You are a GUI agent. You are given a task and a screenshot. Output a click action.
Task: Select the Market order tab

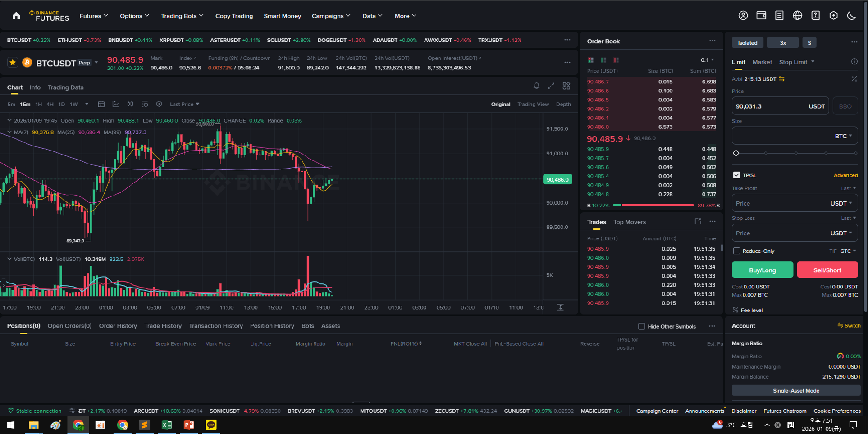(762, 62)
